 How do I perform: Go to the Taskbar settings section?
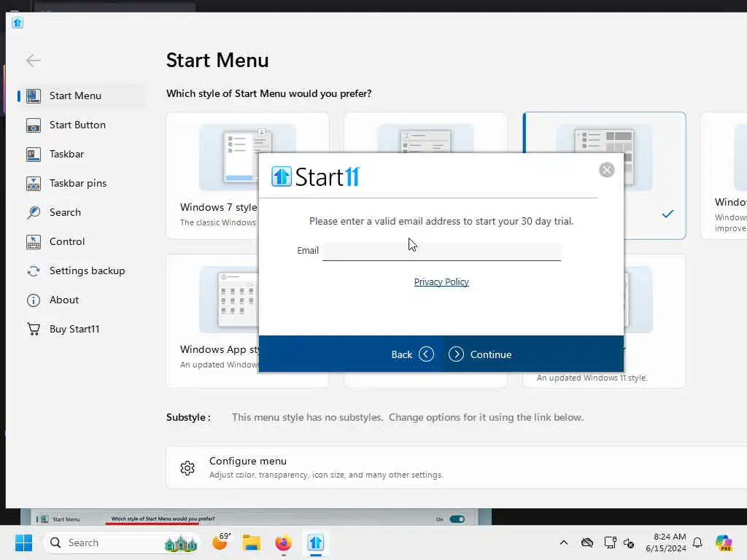81,154
